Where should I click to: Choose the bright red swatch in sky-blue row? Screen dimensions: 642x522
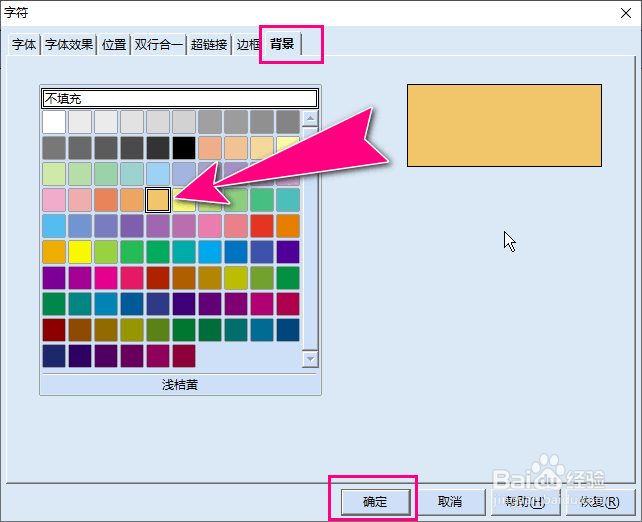click(262, 226)
